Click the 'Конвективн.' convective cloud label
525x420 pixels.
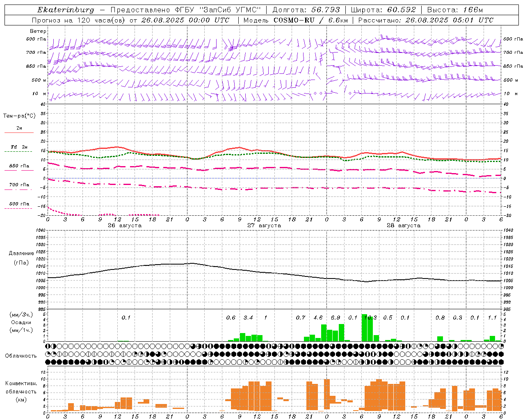[x=21, y=383]
